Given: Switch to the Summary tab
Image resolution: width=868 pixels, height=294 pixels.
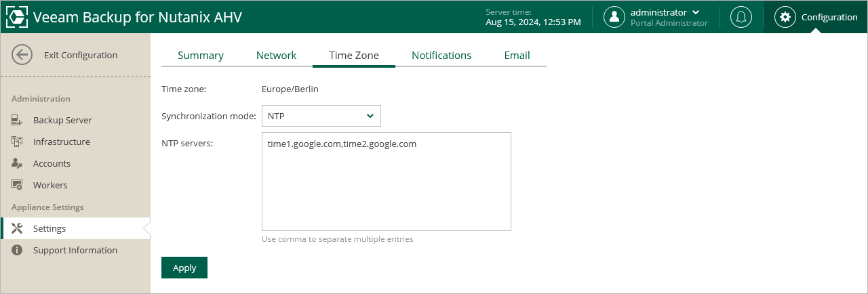Looking at the screenshot, I should point(201,56).
